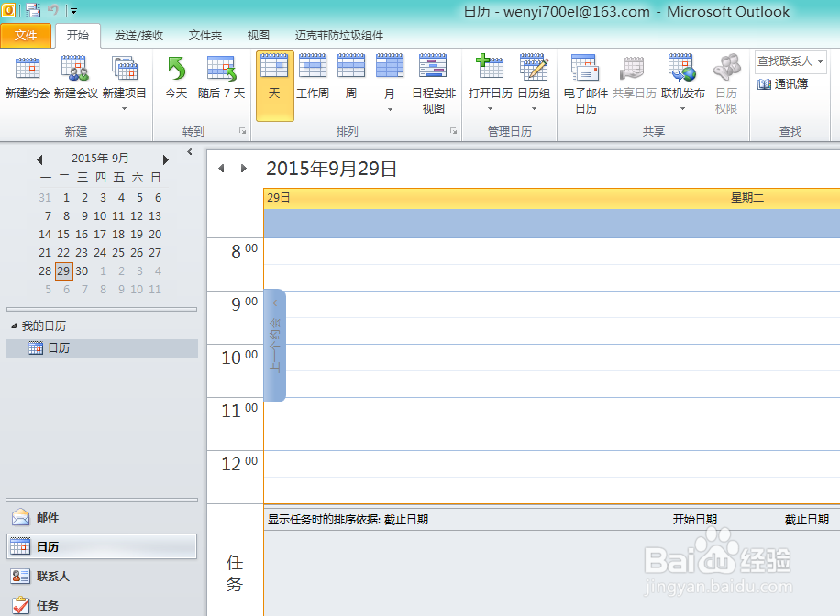840x616 pixels.
Task: Go to next month in date navigator
Action: [166, 159]
